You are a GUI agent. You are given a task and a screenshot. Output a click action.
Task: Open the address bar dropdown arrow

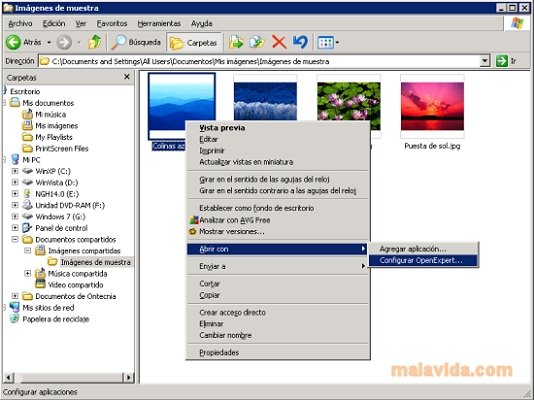point(485,61)
